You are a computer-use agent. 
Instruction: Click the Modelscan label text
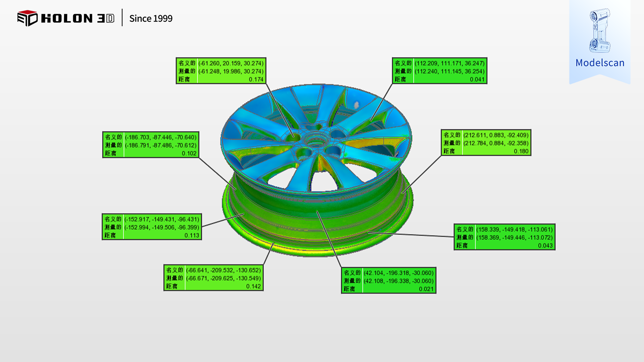600,63
